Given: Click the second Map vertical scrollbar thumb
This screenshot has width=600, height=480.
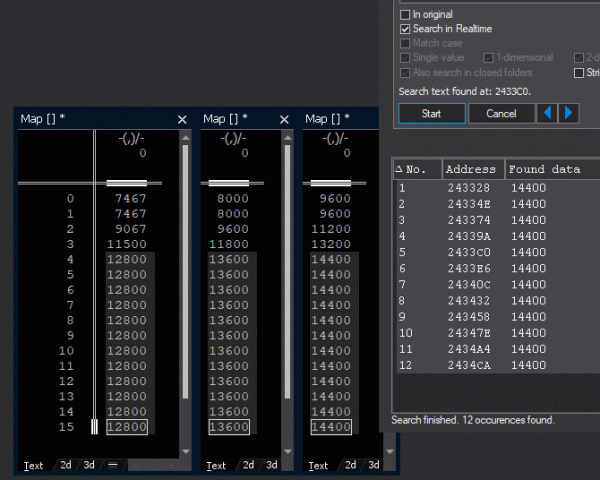Looking at the screenshot, I should (287, 272).
